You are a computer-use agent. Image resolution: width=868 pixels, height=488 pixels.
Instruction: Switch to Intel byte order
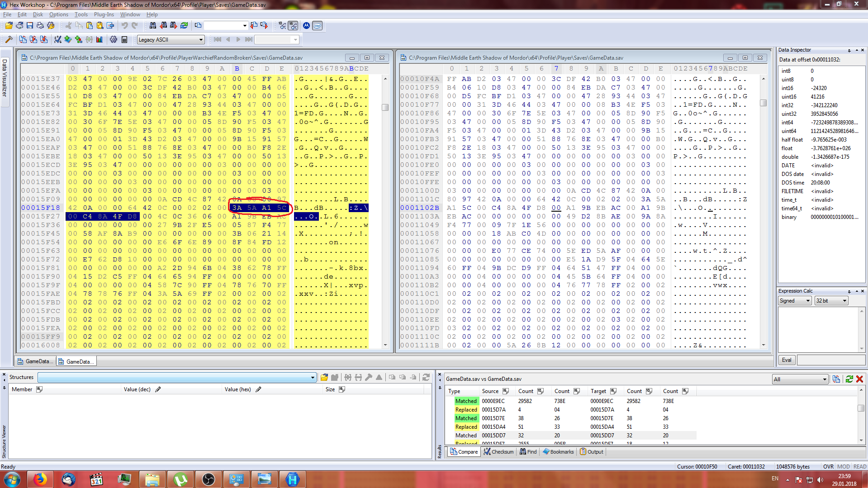tap(318, 26)
